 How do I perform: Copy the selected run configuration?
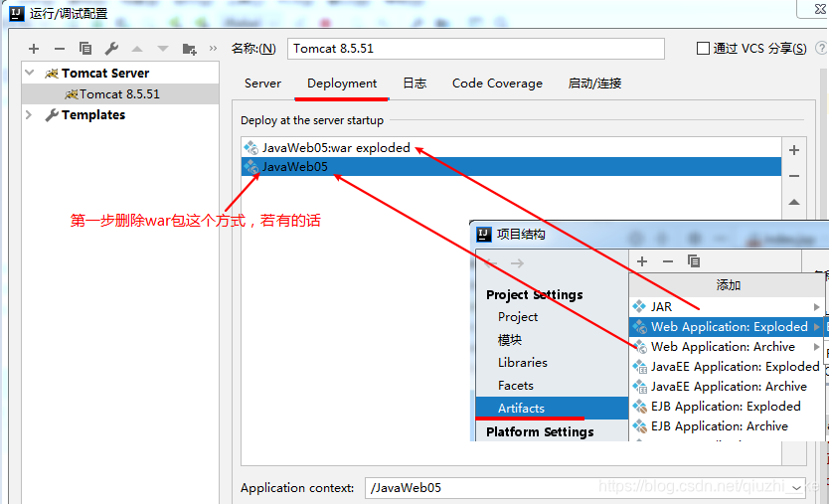85,49
